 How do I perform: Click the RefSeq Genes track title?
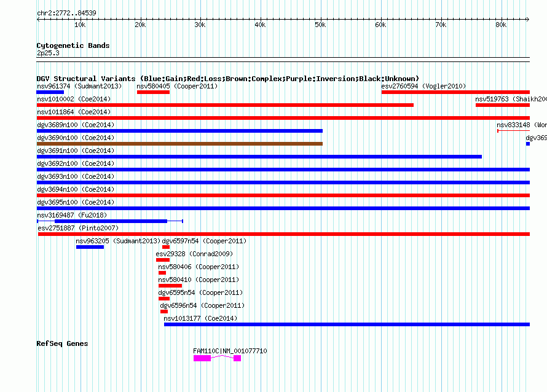(x=62, y=343)
